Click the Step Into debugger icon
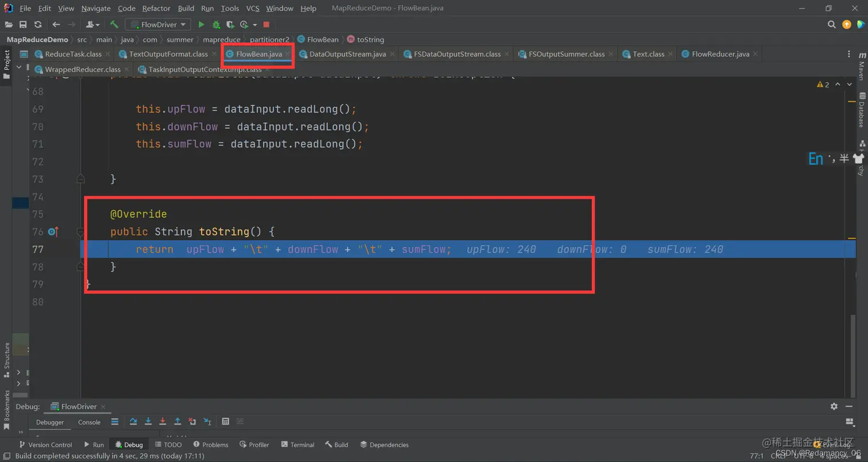The image size is (868, 462). click(148, 421)
